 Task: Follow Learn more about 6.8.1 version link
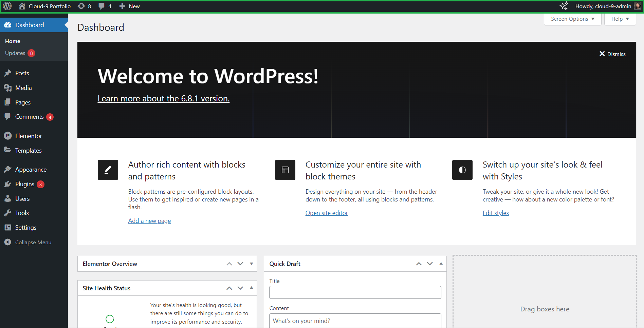pyautogui.click(x=164, y=99)
